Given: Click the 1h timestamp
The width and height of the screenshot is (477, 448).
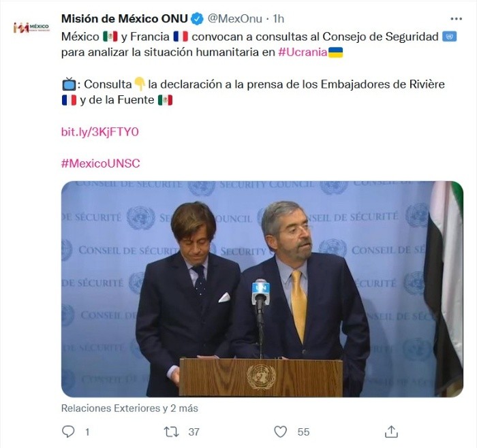Looking at the screenshot, I should [x=279, y=18].
